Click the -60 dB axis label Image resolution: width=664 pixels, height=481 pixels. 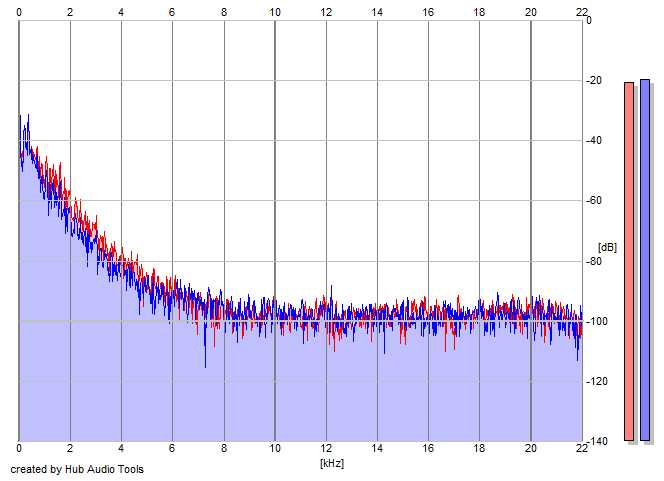(x=594, y=200)
